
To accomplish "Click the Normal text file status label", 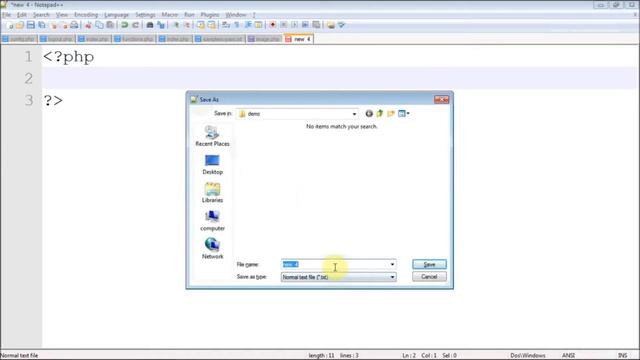I will 19,356.
